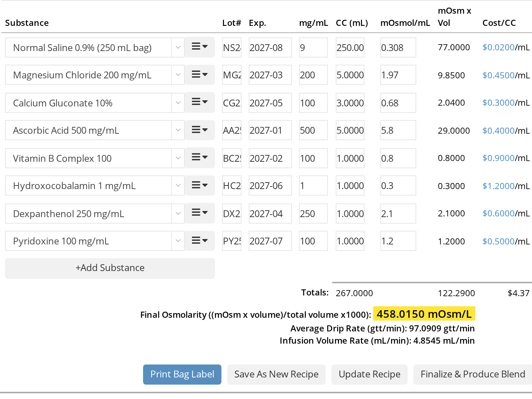This screenshot has width=532, height=399.
Task: Click Finalize & Produce Blend
Action: 473,375
